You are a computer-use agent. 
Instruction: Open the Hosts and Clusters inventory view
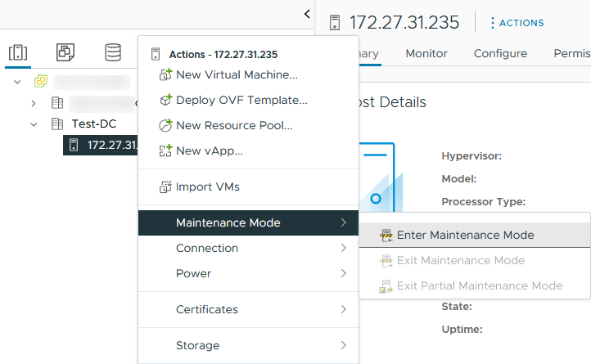click(18, 52)
